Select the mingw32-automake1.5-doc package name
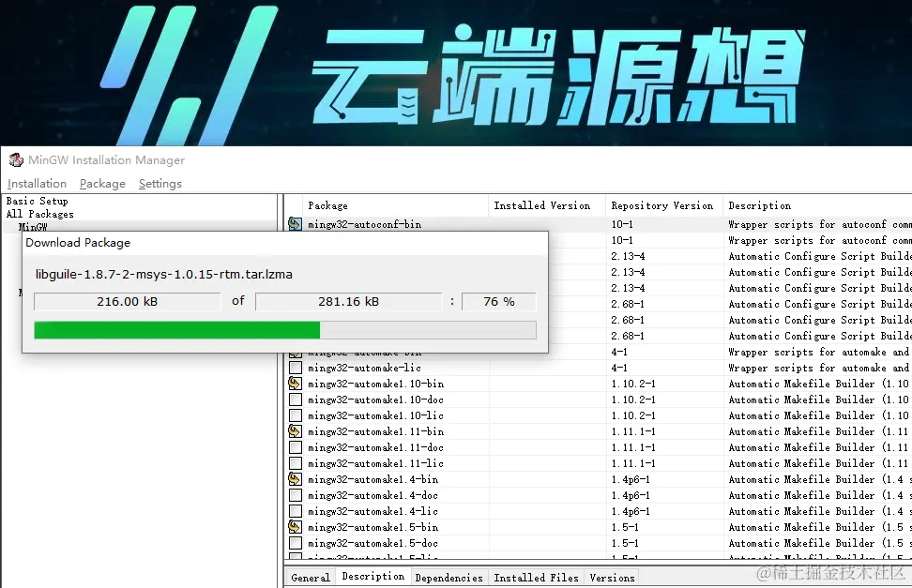 [372, 543]
